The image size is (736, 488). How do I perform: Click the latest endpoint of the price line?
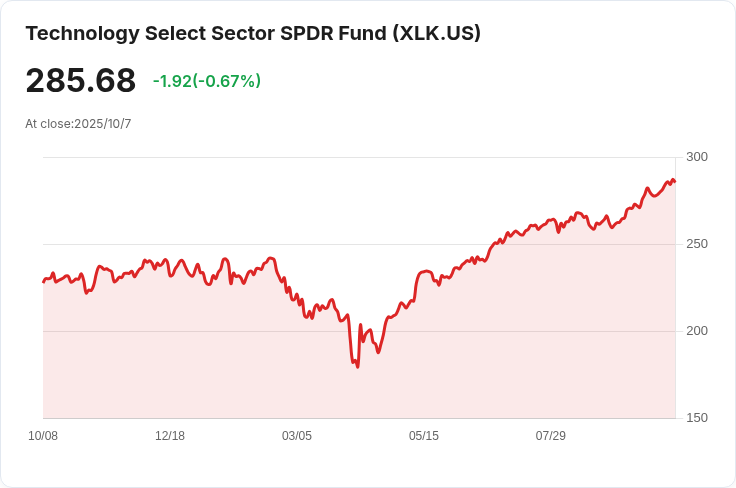(675, 182)
